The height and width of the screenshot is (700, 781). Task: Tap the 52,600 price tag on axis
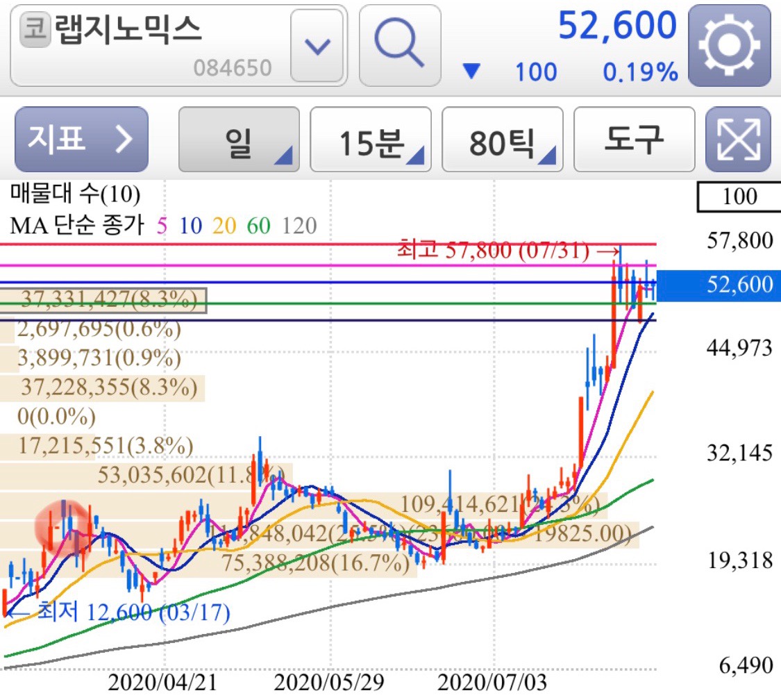tap(719, 285)
